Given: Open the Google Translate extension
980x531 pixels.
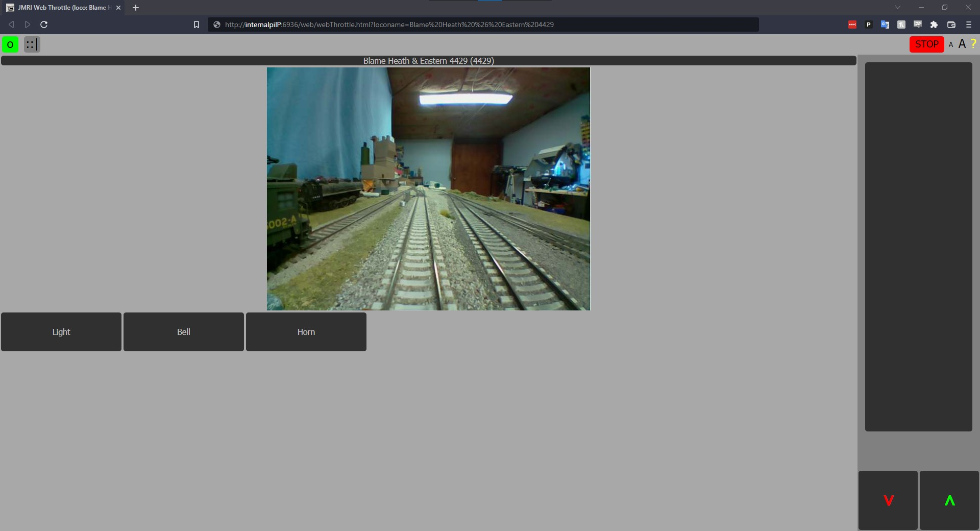Looking at the screenshot, I should (x=885, y=24).
